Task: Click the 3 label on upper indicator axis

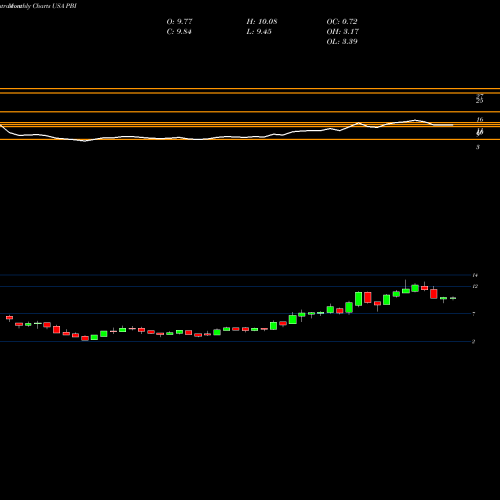Action: [x=478, y=147]
